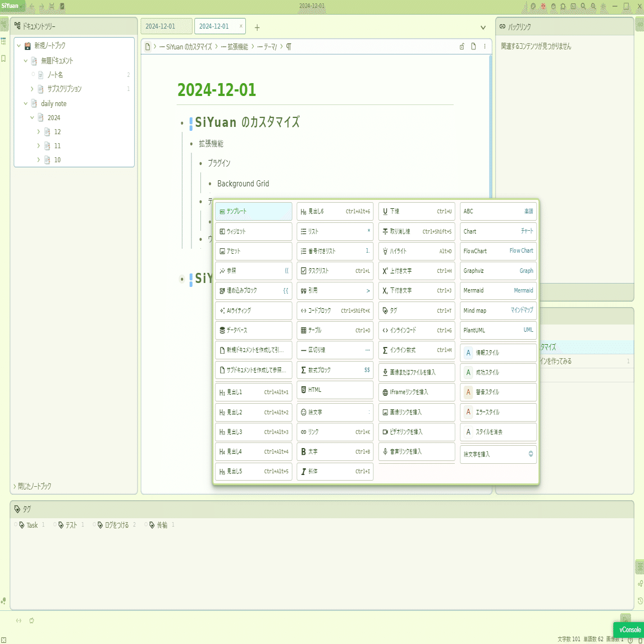Apply the エラースタイル red style
Screen dimensions: 644x644
pyautogui.click(x=498, y=412)
